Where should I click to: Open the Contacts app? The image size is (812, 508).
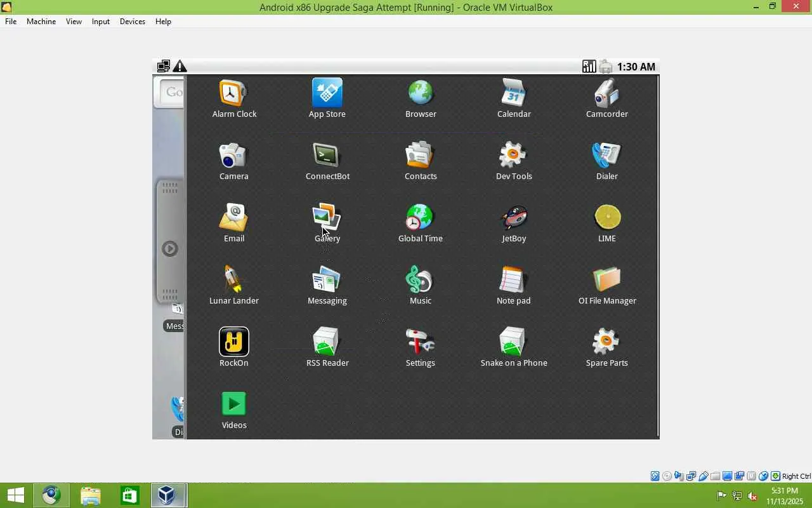coord(421,161)
